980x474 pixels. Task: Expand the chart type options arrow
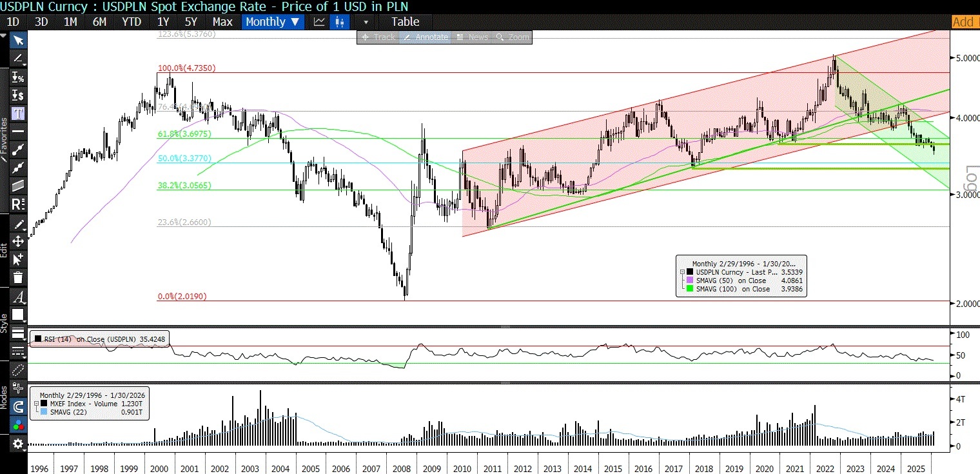(366, 22)
